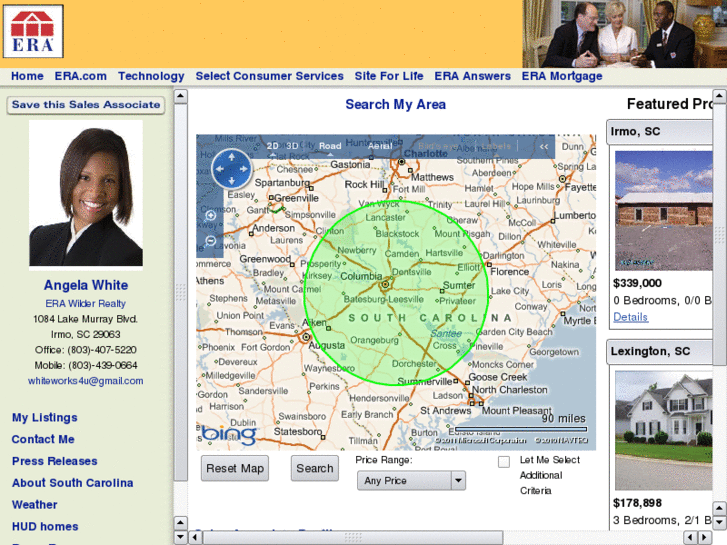
Task: Click the ERA Wilder Realty link
Action: 85,303
